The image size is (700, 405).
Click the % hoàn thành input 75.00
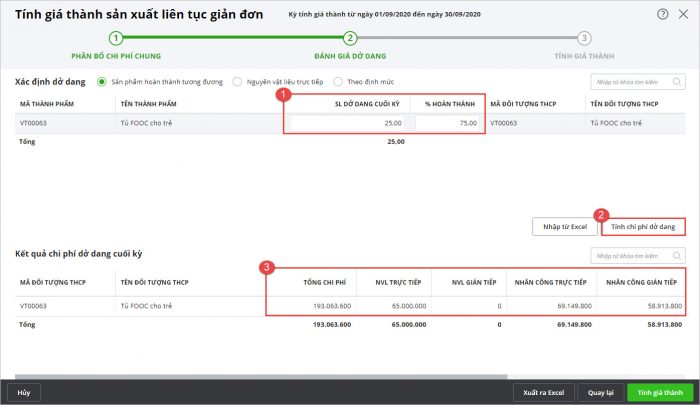pos(447,123)
